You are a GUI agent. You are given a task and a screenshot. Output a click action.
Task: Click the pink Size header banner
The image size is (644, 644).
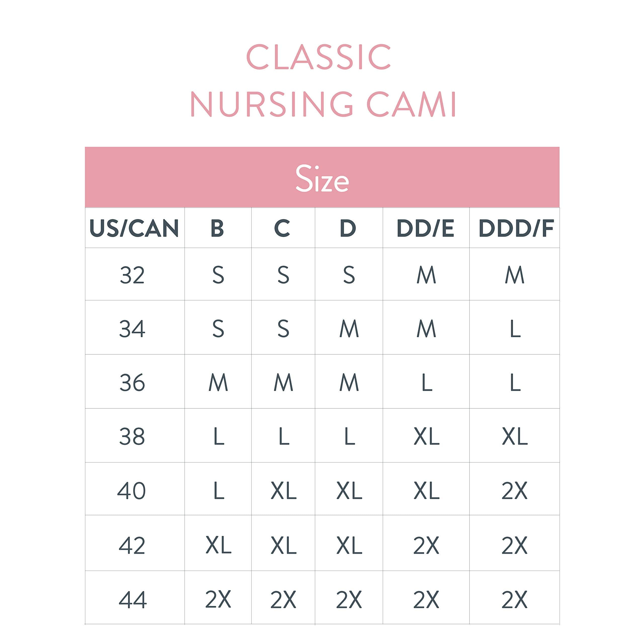click(322, 177)
